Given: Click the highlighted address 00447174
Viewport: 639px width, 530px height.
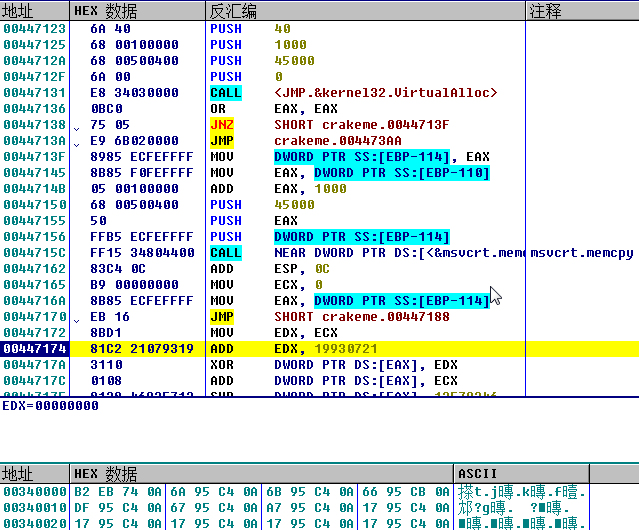Looking at the screenshot, I should [35, 349].
